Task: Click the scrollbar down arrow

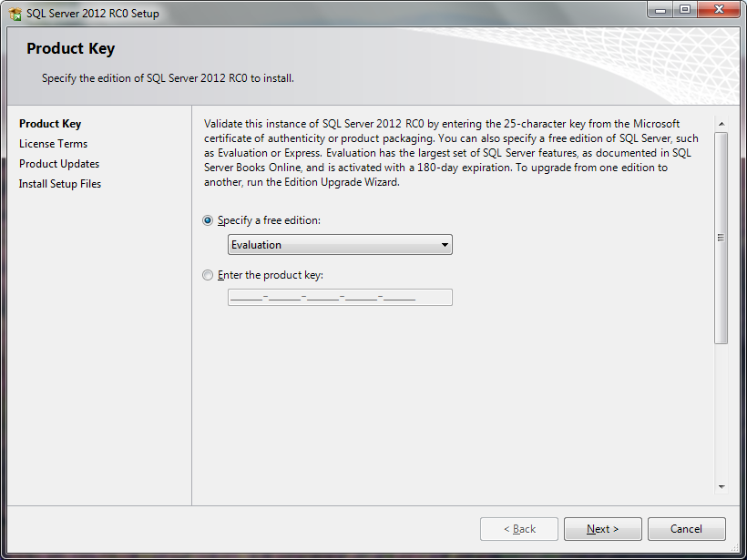Action: 721,486
